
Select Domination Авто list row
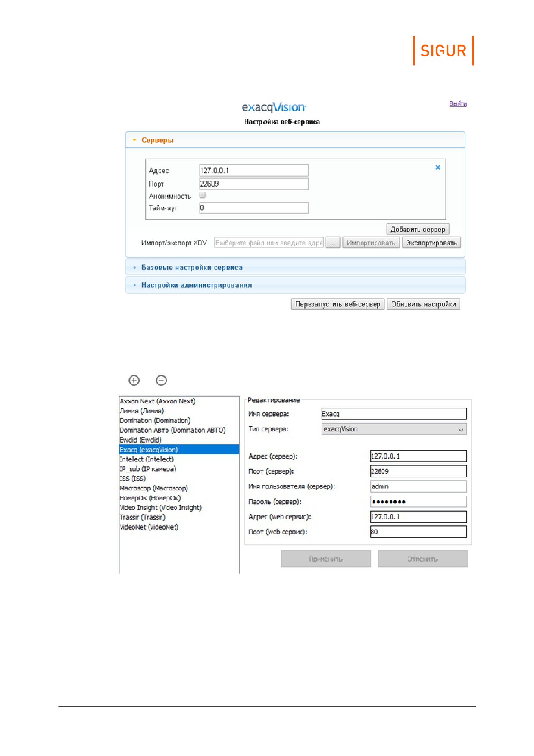pyautogui.click(x=179, y=430)
